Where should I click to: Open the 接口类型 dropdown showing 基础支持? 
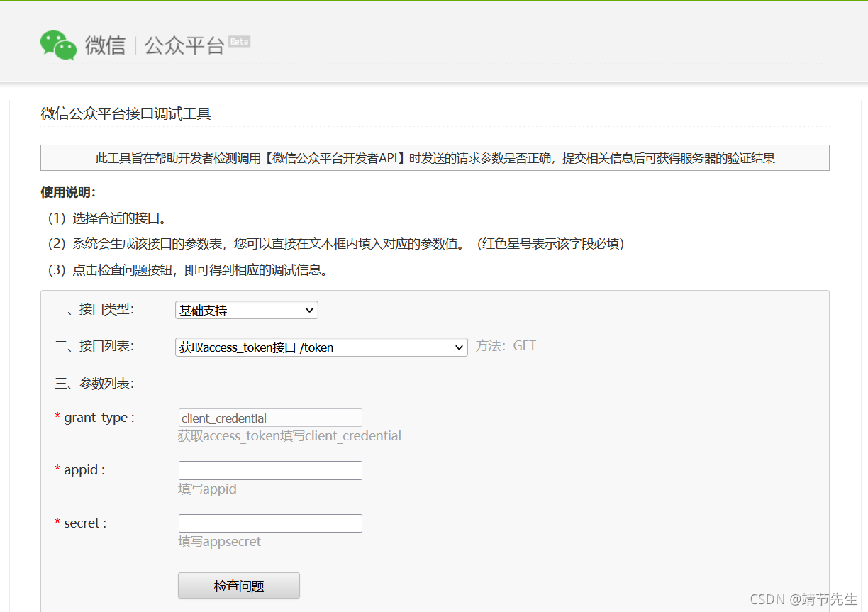(x=247, y=311)
